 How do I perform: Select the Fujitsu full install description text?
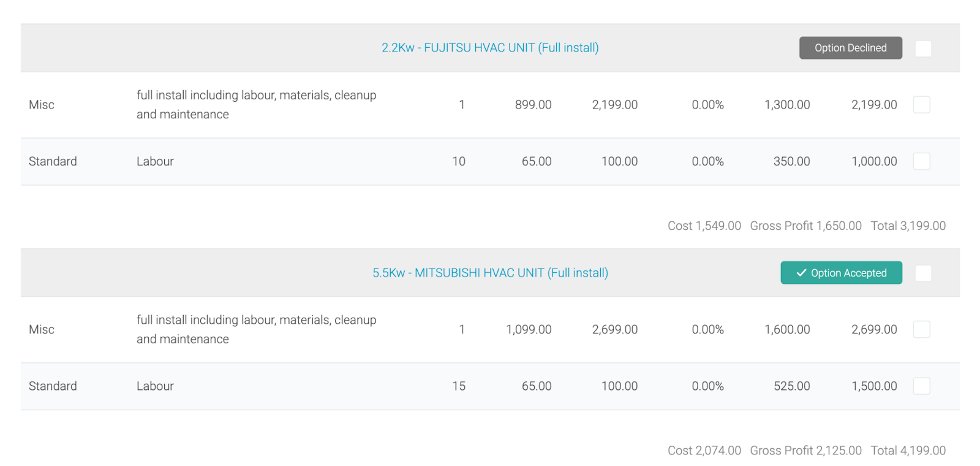pos(256,105)
